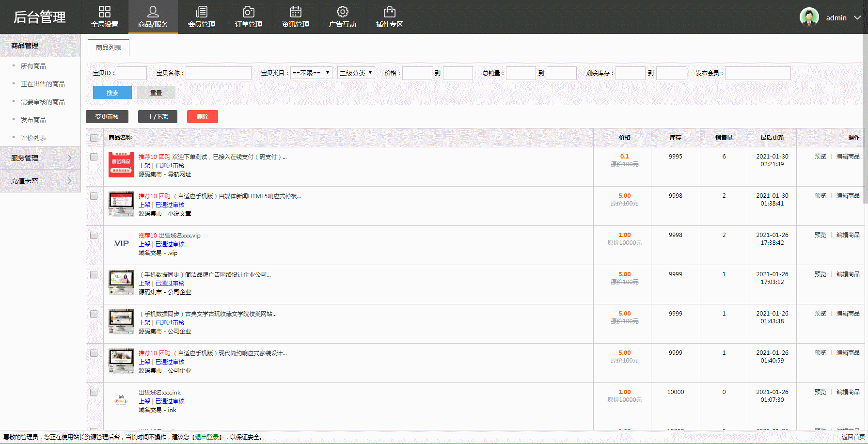Open 插件专区 bag icon

390,12
